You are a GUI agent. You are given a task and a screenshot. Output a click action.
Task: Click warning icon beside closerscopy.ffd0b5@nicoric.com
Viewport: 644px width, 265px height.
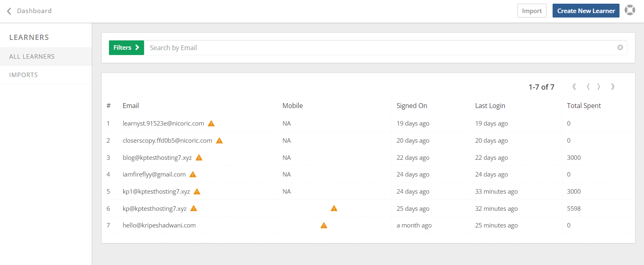point(219,141)
